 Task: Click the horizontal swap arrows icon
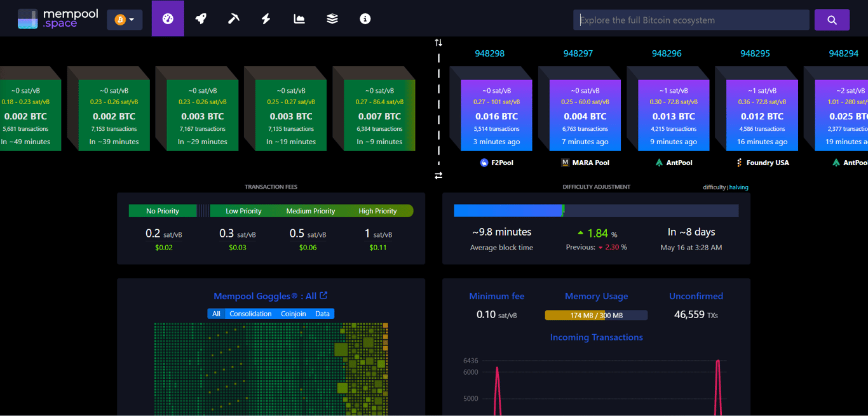click(438, 175)
